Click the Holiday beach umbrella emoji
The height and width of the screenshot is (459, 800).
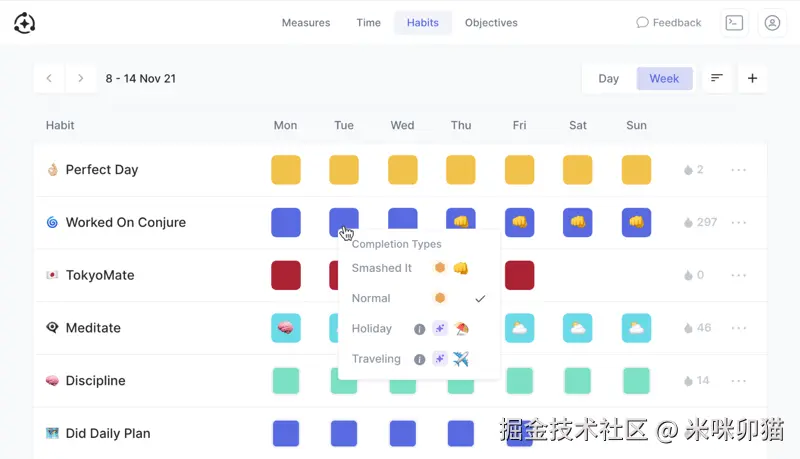point(461,328)
